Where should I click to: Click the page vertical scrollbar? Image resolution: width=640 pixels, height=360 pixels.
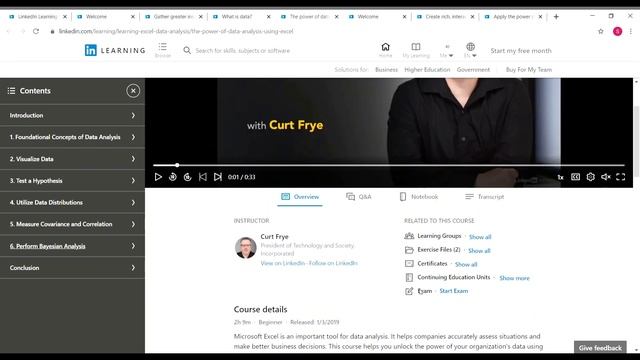coord(636,141)
